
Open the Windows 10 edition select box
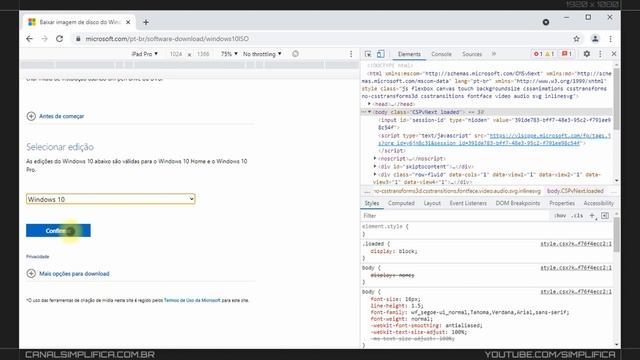(x=111, y=199)
